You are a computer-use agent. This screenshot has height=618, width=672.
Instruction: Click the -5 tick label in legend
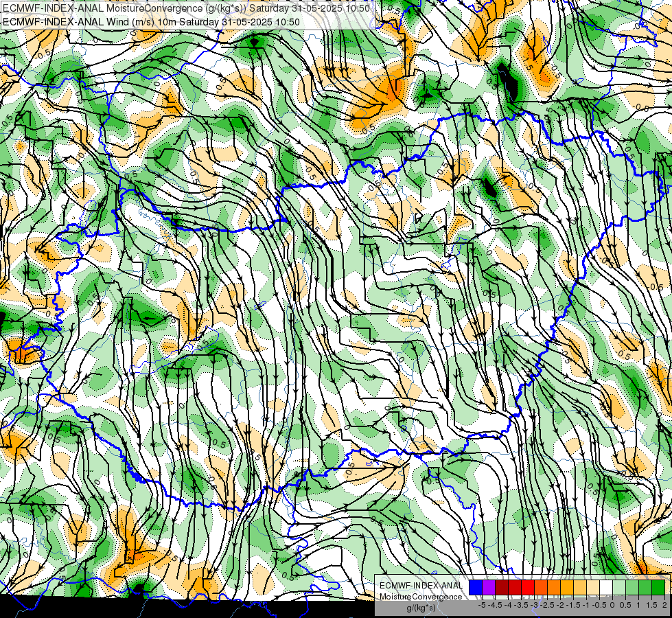pyautogui.click(x=482, y=605)
